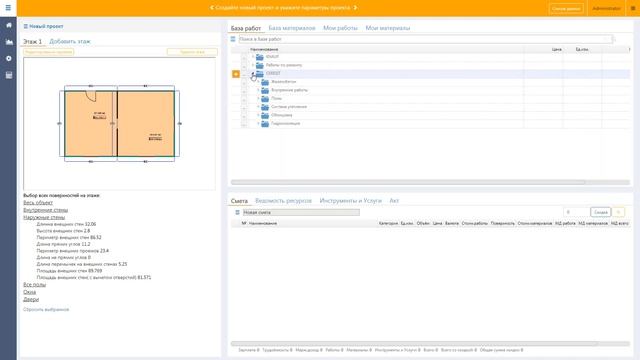Viewport: 640px width, 360px height.
Task: Click folder icon of Внутренние работы
Action: [x=265, y=90]
